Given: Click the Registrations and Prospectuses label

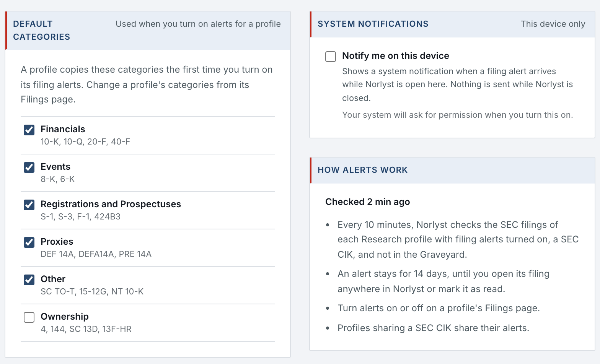Looking at the screenshot, I should click(x=111, y=204).
